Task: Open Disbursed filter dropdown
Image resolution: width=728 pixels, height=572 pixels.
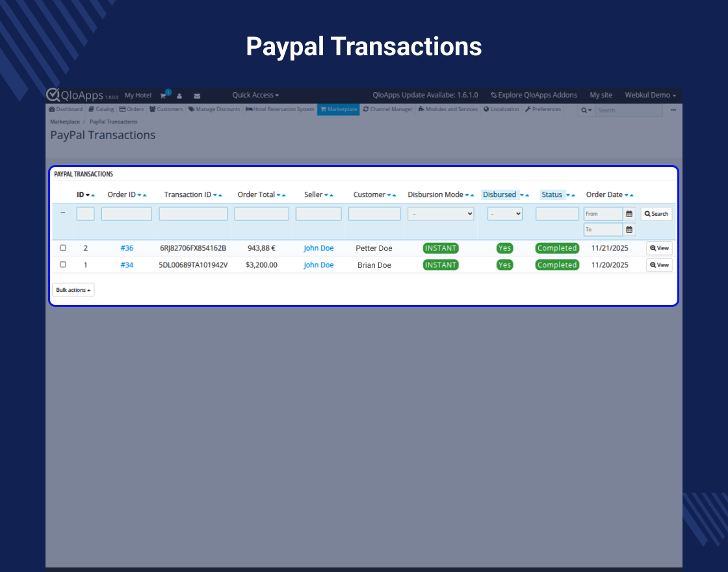Action: click(x=504, y=214)
